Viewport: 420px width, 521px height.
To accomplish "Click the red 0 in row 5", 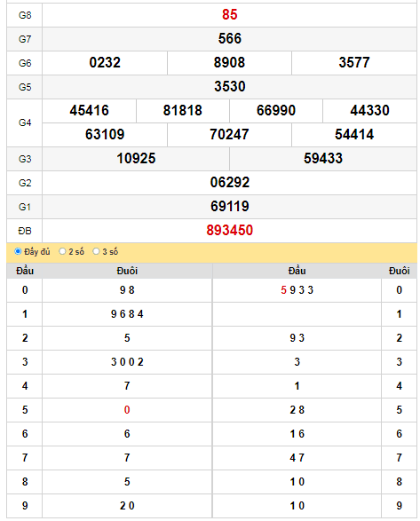I will pyautogui.click(x=127, y=410).
